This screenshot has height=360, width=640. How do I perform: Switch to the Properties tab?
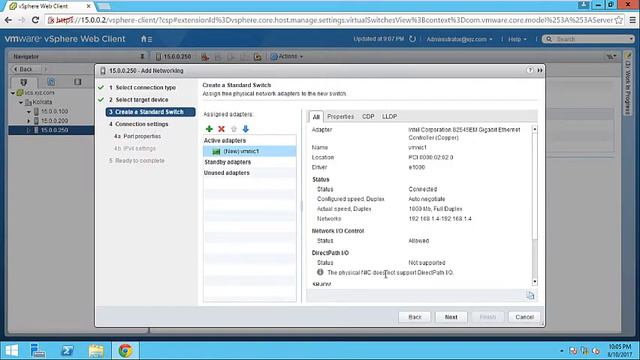340,116
